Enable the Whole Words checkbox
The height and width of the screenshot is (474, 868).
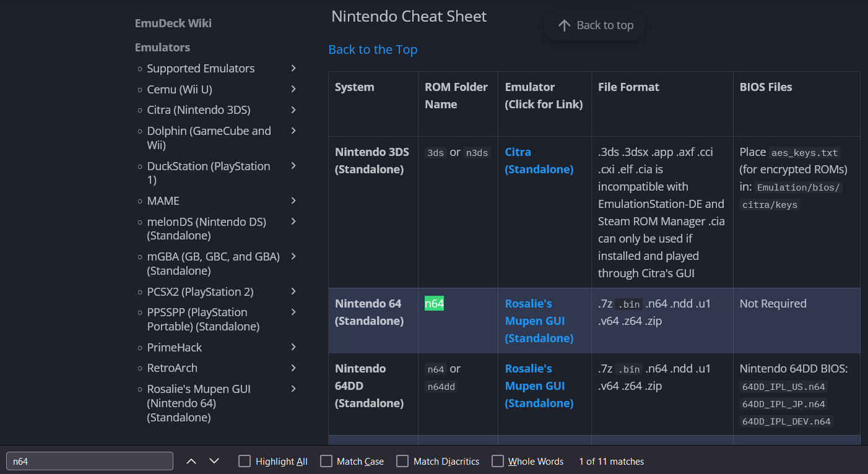pyautogui.click(x=498, y=461)
